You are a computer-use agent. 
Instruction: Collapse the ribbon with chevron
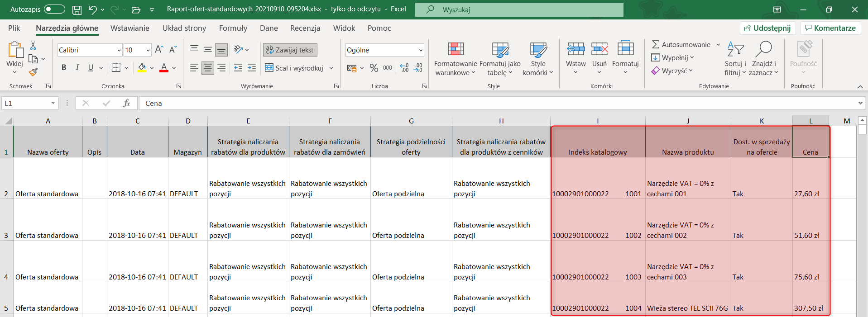[x=860, y=86]
